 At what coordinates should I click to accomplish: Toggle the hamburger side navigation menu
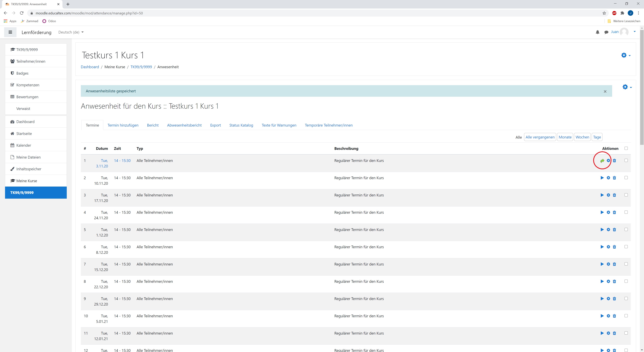pyautogui.click(x=10, y=32)
